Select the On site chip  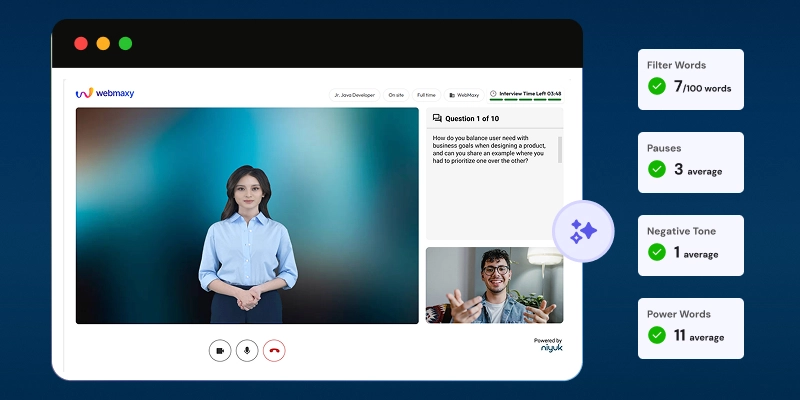point(396,95)
